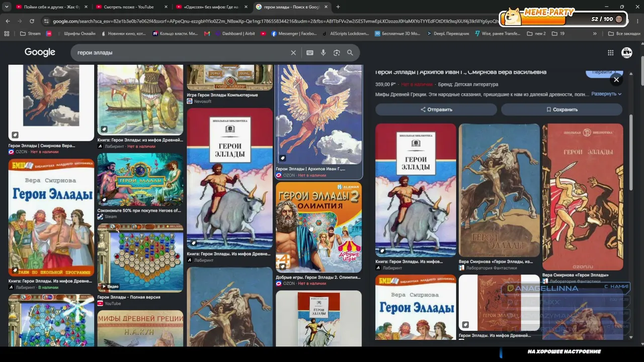
Task: Click caption 'Добрые игры. Герои Эллады 2. Олимпия...'
Action: [x=318, y=278]
